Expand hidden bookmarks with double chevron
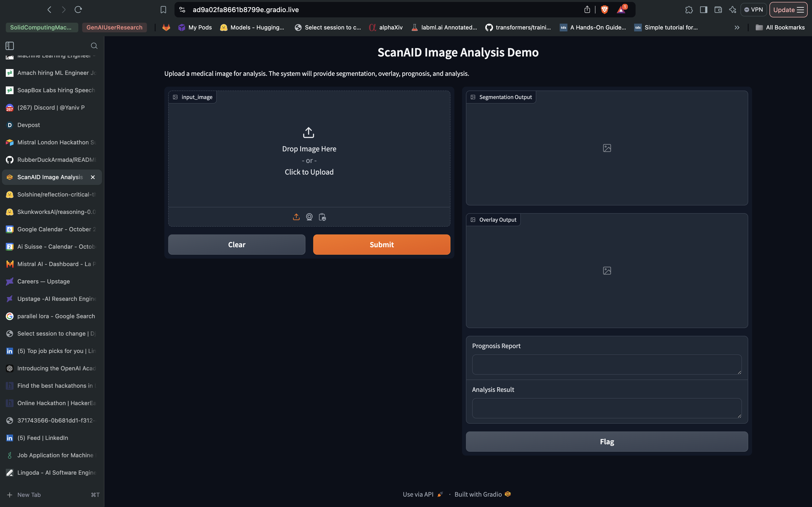The height and width of the screenshot is (507, 812). [737, 28]
